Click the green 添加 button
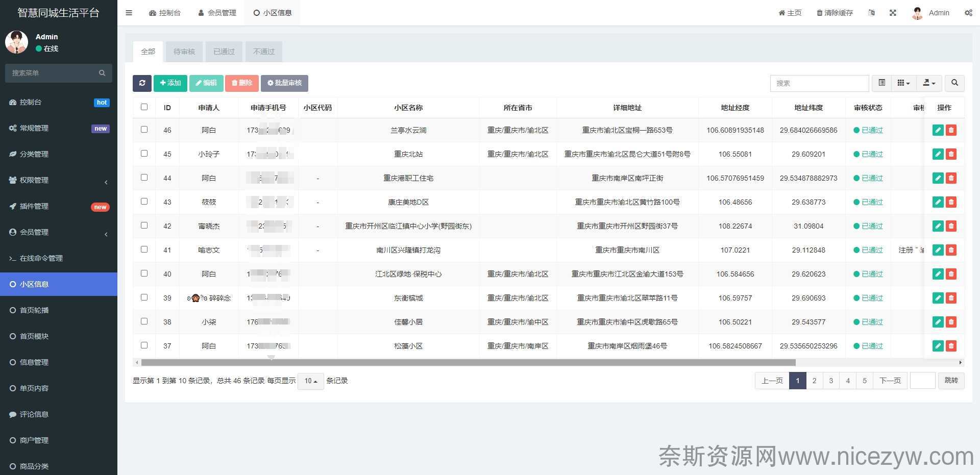The width and height of the screenshot is (980, 475). pyautogui.click(x=170, y=83)
